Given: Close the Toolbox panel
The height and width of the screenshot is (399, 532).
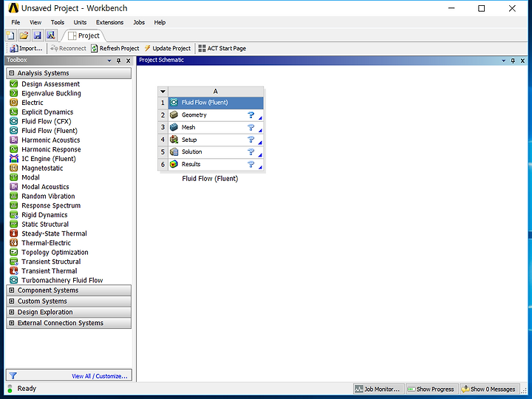Looking at the screenshot, I should coord(128,61).
